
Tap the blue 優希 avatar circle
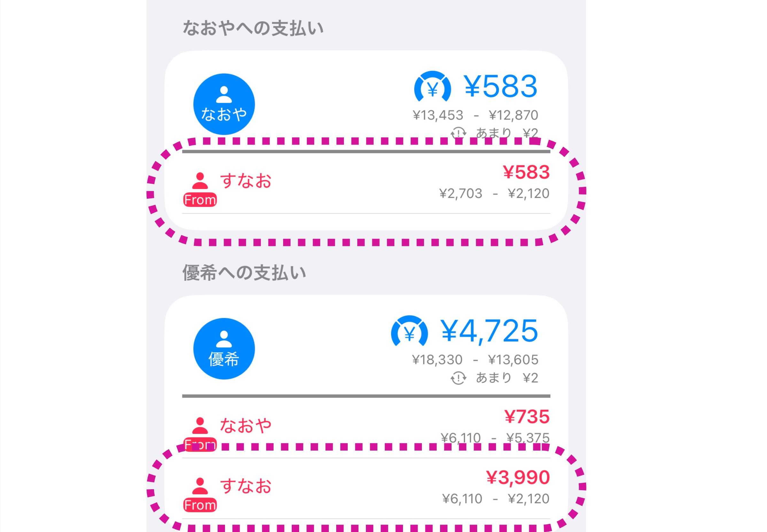(224, 348)
